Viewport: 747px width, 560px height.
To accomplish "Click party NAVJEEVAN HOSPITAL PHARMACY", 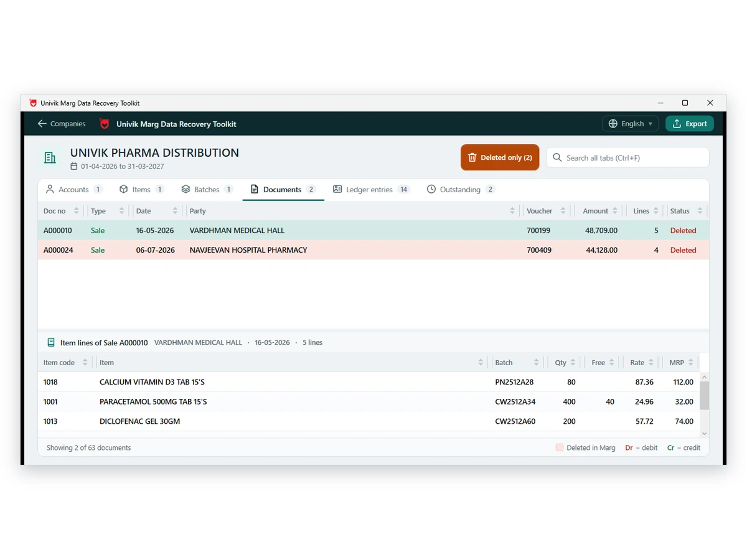I will click(248, 250).
